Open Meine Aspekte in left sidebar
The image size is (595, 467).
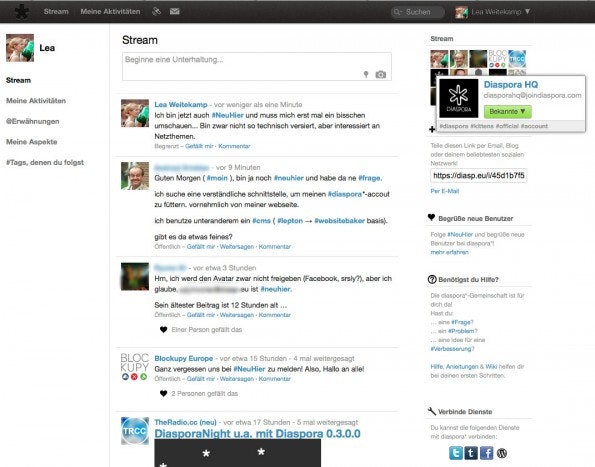(31, 142)
